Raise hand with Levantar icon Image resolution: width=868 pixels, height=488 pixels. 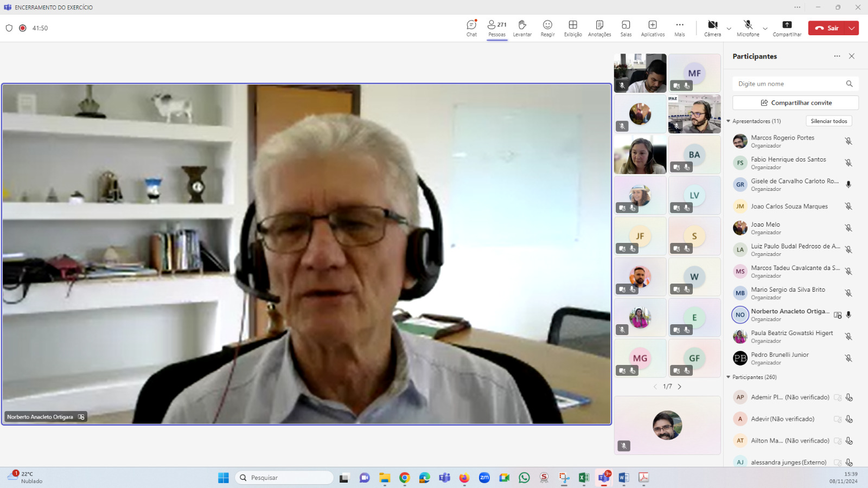[522, 28]
